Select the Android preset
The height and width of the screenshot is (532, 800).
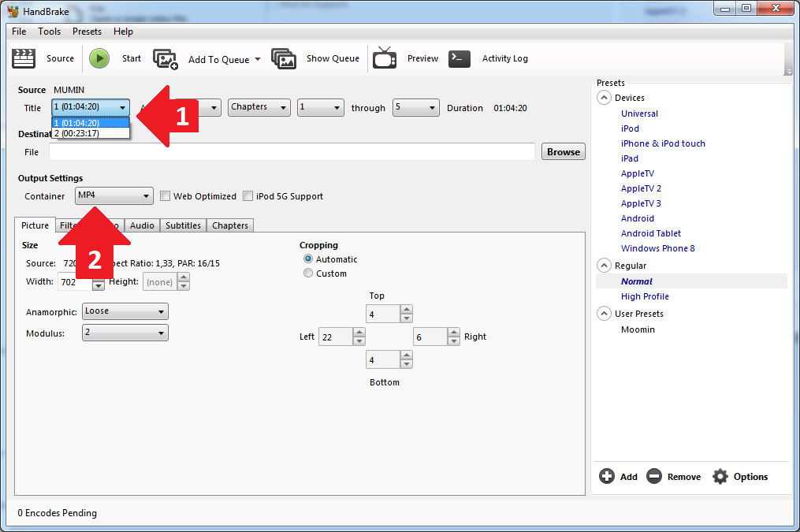[x=638, y=218]
